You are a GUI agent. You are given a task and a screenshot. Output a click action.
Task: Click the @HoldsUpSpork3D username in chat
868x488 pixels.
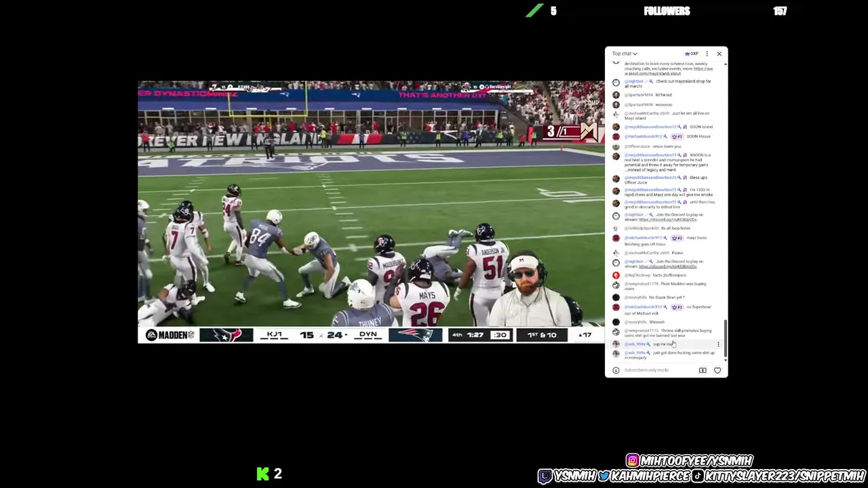(x=642, y=228)
